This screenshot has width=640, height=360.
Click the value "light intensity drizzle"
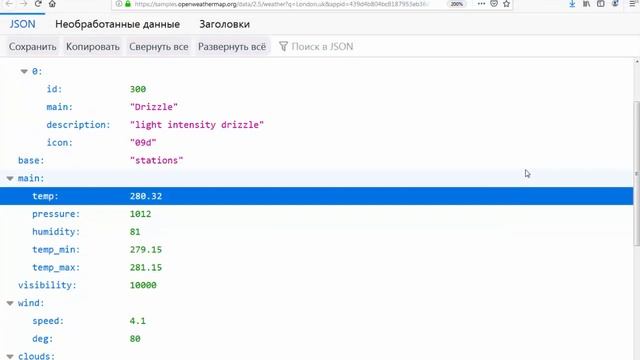point(197,125)
